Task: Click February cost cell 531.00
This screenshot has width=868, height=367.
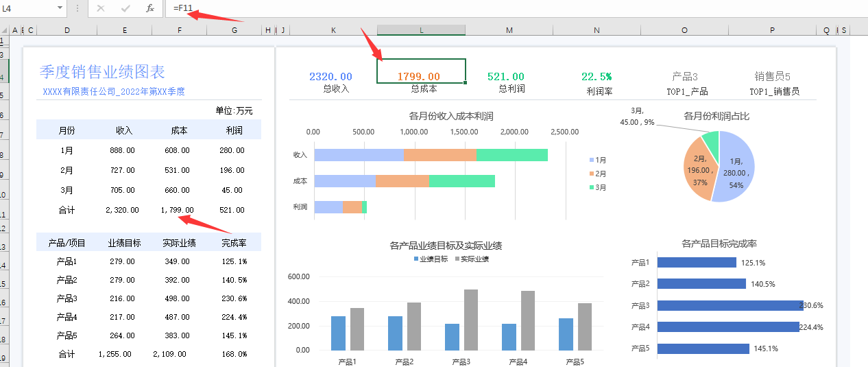Action: click(x=176, y=170)
